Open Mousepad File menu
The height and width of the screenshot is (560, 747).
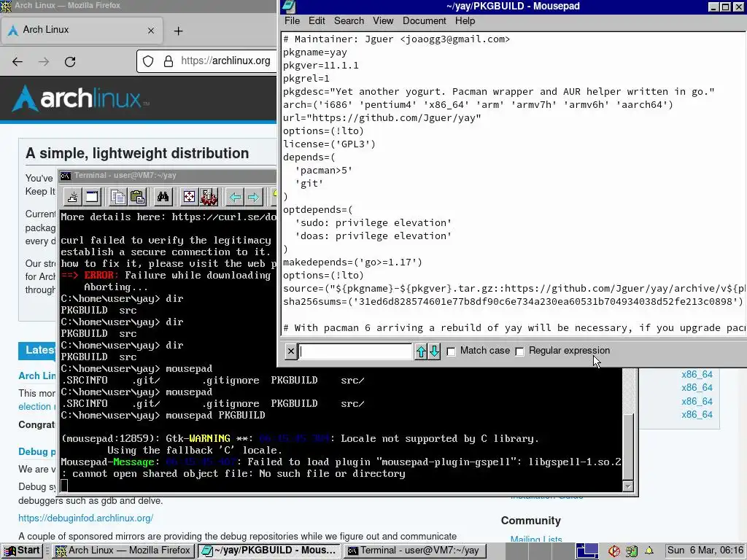pyautogui.click(x=292, y=21)
